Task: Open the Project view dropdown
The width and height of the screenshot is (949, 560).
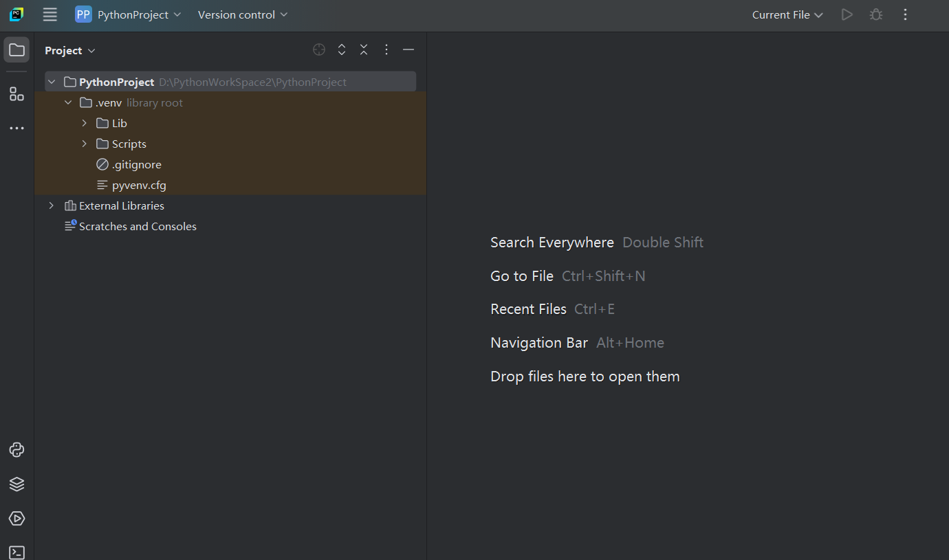Action: [x=70, y=51]
